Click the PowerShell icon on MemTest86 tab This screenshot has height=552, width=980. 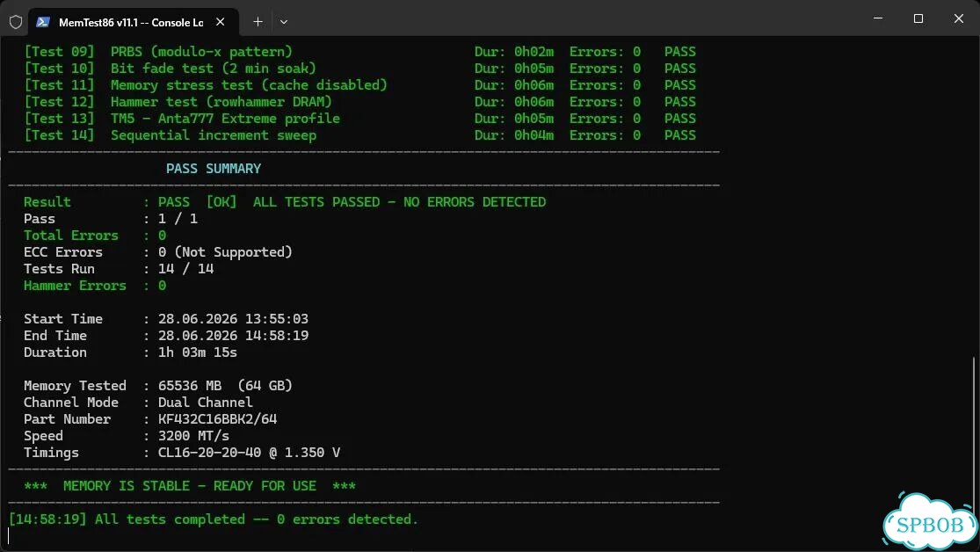[42, 22]
